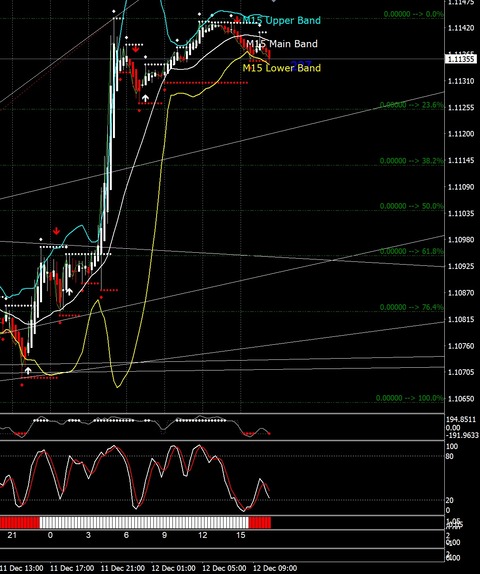Click the Fibonacci 61.8% level label
This screenshot has width=480, height=574.
click(412, 251)
